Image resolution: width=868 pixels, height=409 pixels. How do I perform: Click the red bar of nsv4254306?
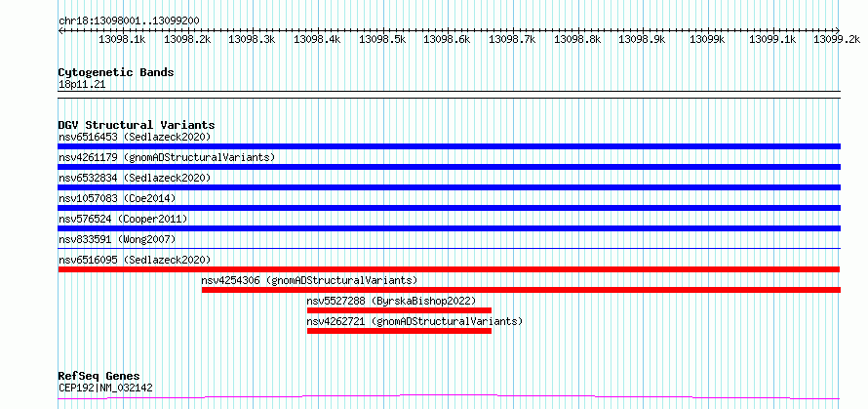click(521, 290)
